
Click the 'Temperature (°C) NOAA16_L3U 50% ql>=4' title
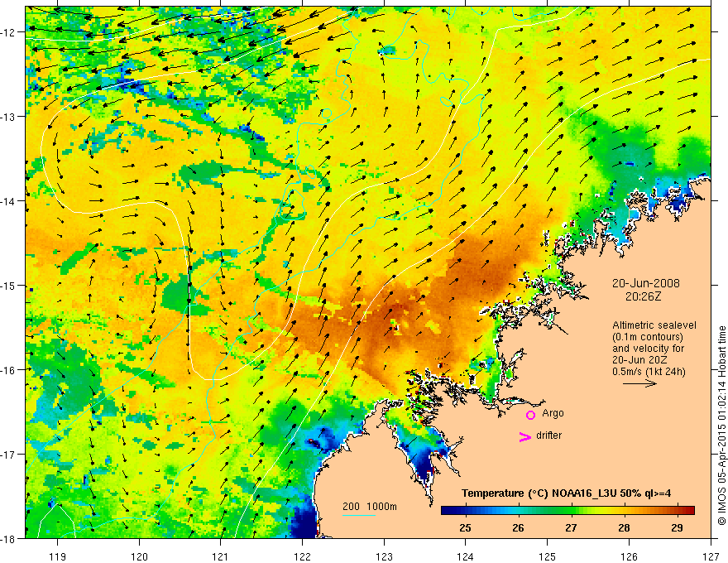pos(567,493)
